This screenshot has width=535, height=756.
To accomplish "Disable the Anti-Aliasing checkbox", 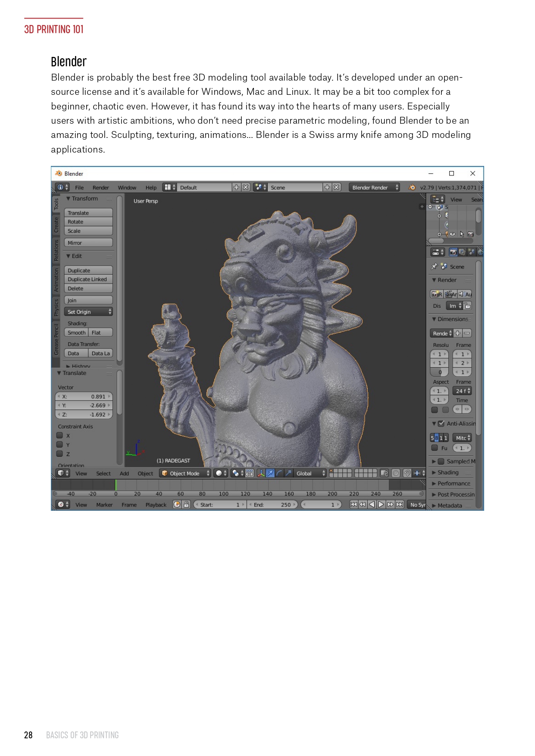I will click(x=441, y=424).
